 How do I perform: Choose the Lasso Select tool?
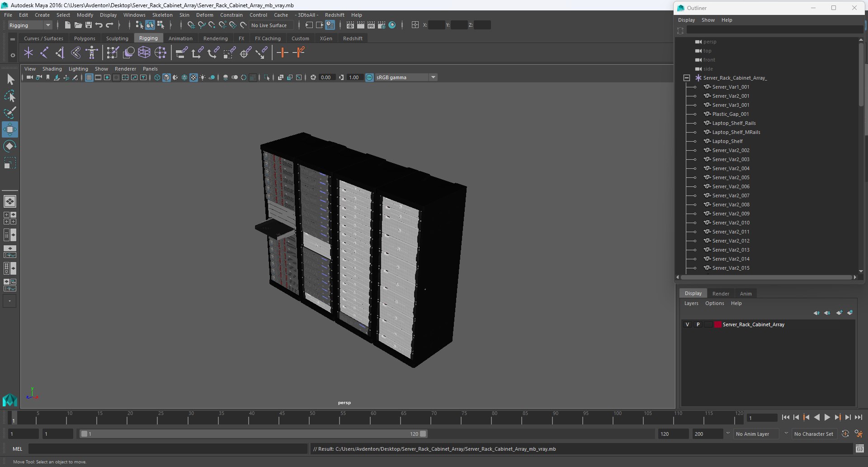10,96
